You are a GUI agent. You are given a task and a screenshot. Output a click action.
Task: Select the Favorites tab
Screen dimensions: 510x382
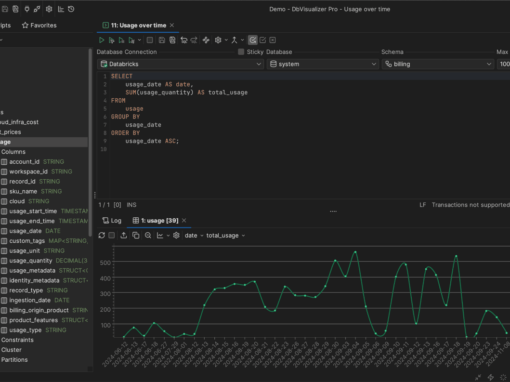pos(39,25)
